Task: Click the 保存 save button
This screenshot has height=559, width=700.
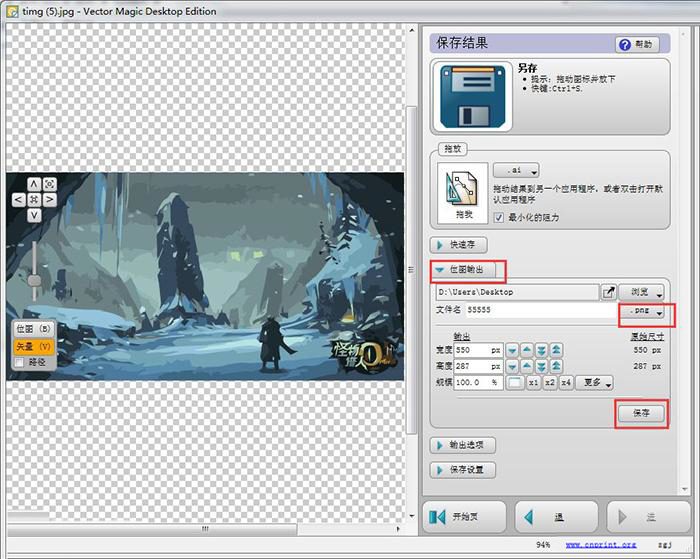Action: [x=642, y=413]
